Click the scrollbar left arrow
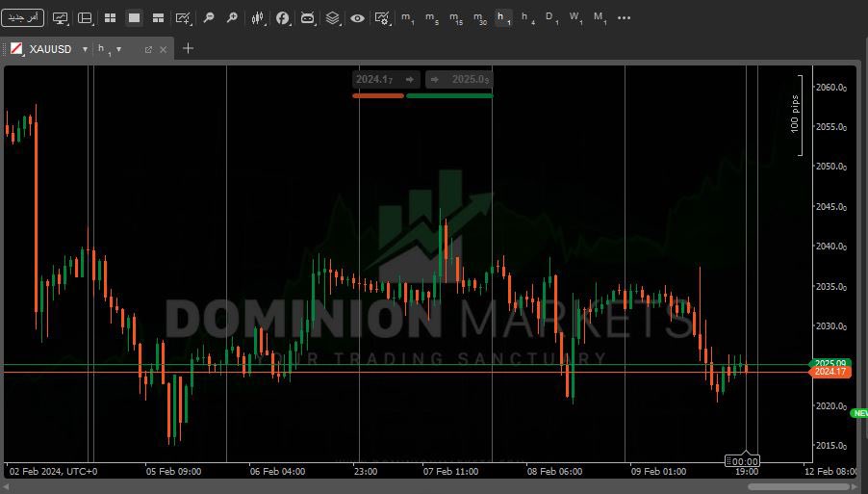 (x=6, y=487)
